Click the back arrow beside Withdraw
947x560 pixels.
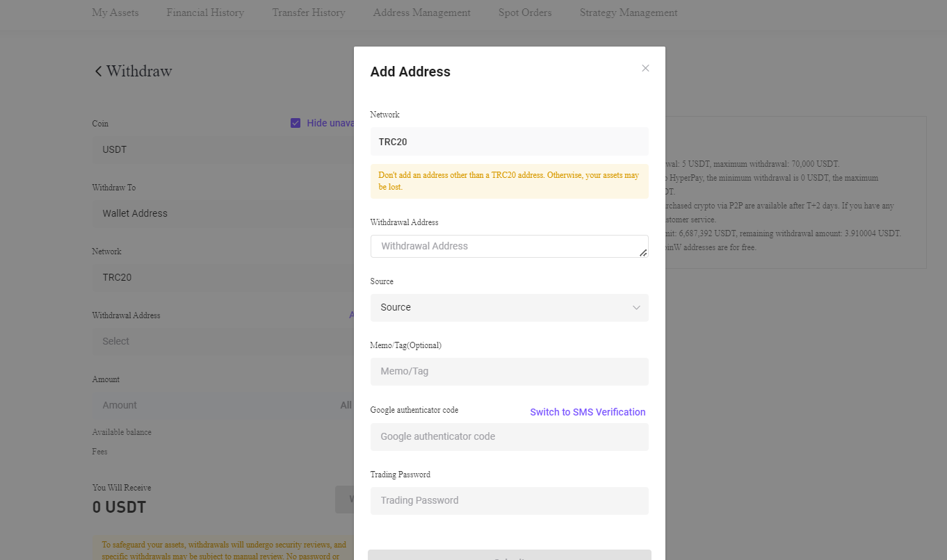(x=97, y=71)
